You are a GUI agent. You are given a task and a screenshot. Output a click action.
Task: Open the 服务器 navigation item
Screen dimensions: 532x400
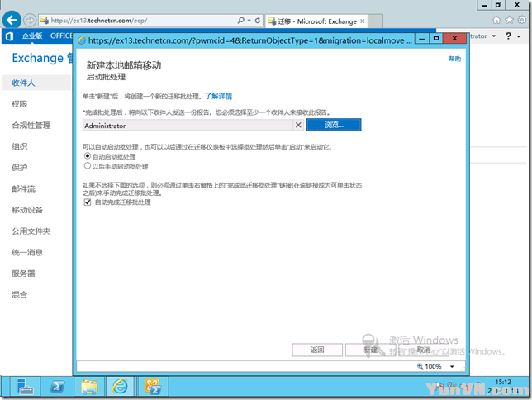tap(23, 274)
